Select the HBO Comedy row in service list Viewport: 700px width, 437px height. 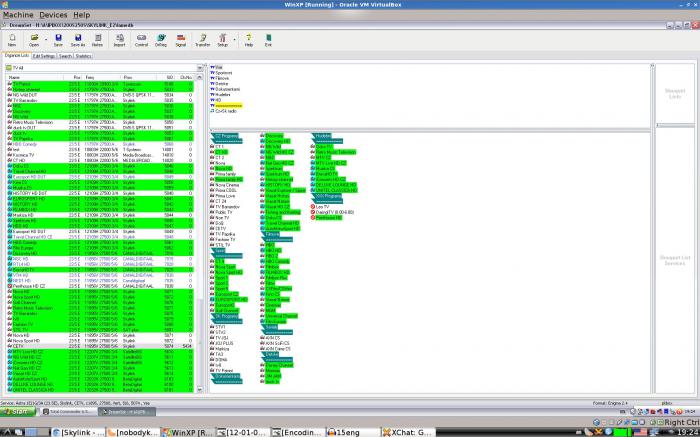(100, 144)
